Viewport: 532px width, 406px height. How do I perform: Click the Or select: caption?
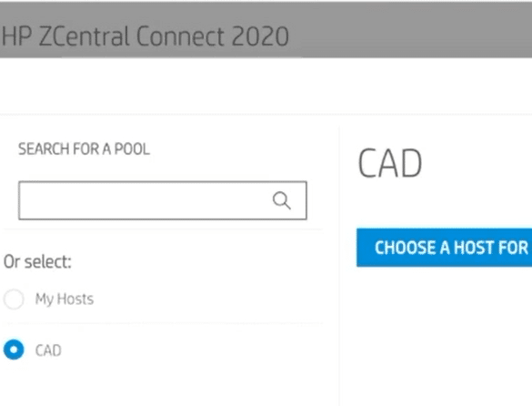(37, 262)
